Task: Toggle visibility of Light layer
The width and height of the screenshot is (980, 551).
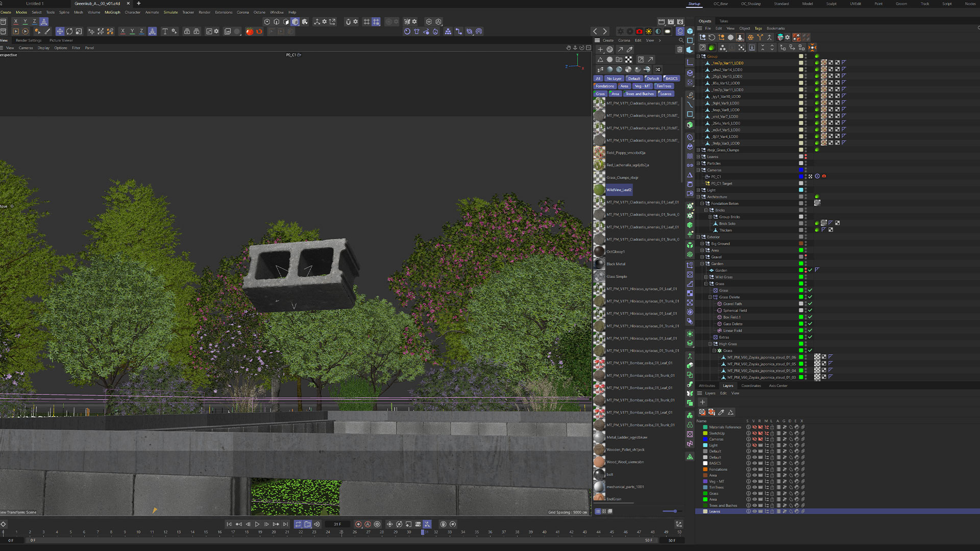Action: pos(754,445)
